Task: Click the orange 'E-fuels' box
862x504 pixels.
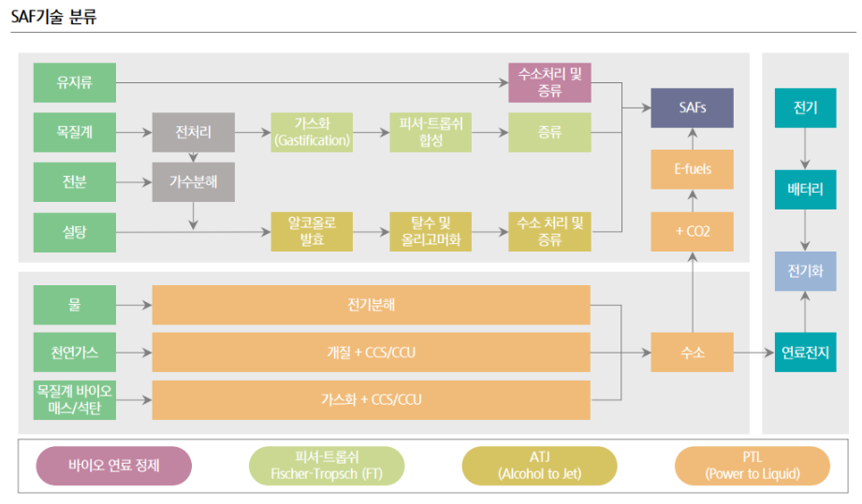Action: 693,169
